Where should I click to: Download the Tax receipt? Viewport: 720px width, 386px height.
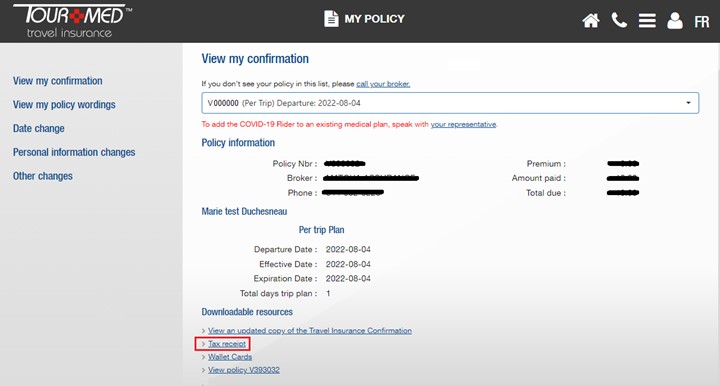pyautogui.click(x=227, y=344)
